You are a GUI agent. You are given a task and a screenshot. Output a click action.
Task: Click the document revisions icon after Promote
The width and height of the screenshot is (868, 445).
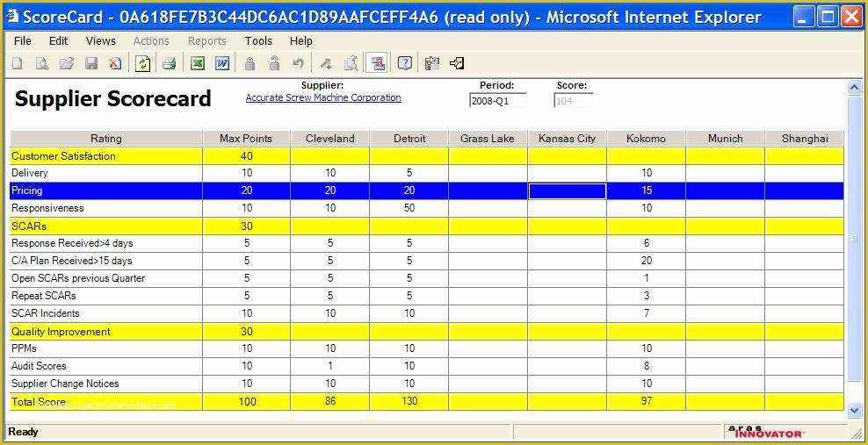351,63
